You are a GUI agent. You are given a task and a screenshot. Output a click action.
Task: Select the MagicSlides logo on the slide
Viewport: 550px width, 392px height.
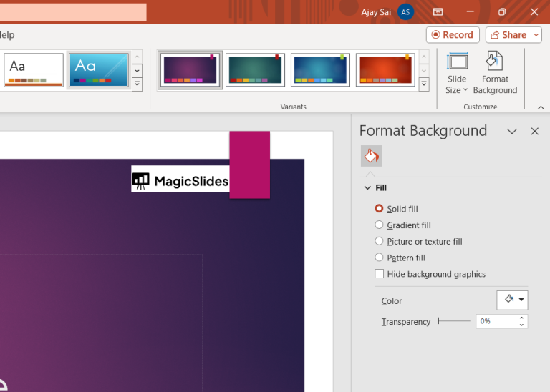(180, 179)
